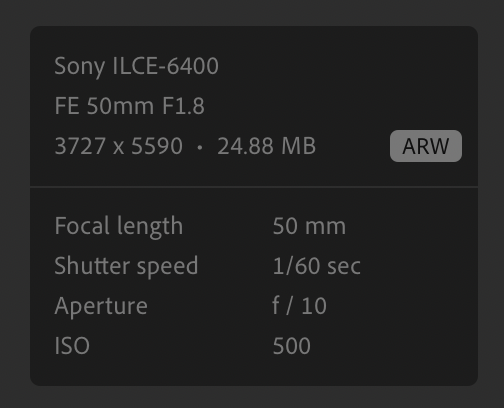
Task: Click the empty area beside Sony ILCE-6400
Action: pyautogui.click(x=347, y=66)
